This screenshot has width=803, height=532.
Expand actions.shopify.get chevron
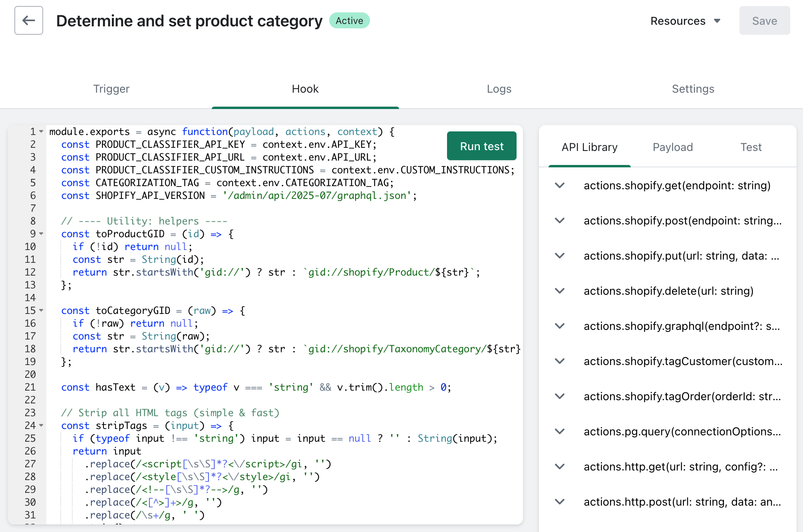[560, 185]
